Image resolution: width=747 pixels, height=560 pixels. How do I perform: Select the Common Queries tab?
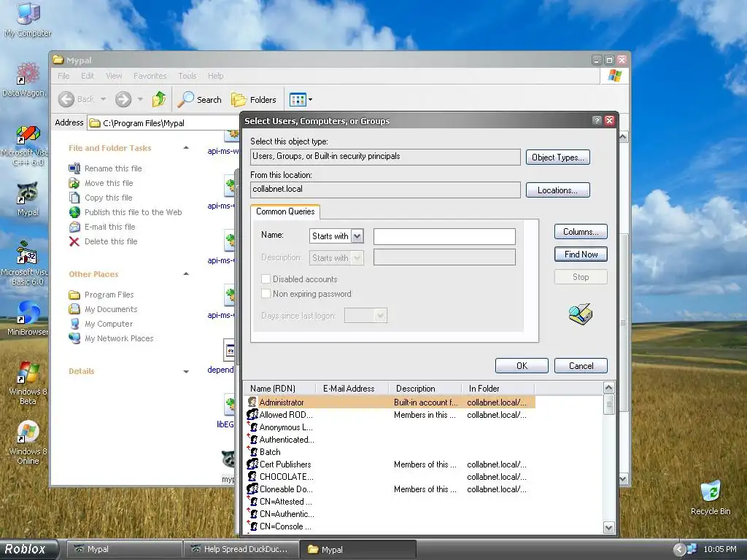[285, 211]
